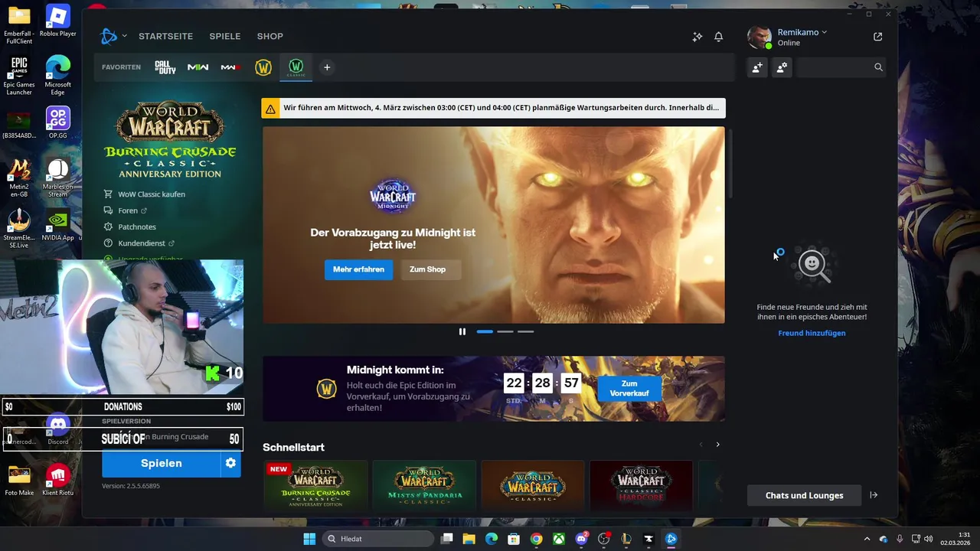
Task: Go to the STARTSEITE tab
Action: coord(165,36)
